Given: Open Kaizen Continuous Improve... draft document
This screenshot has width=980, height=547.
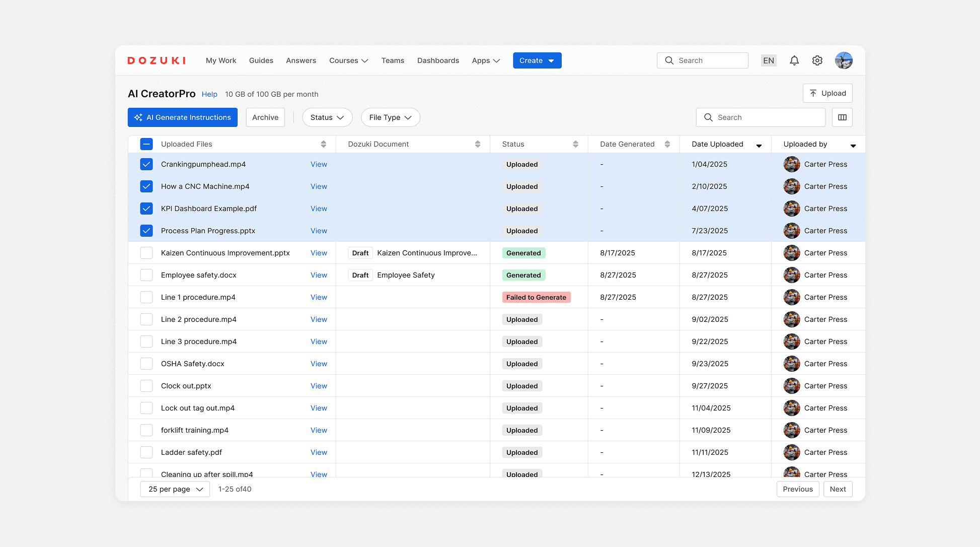Looking at the screenshot, I should 427,253.
